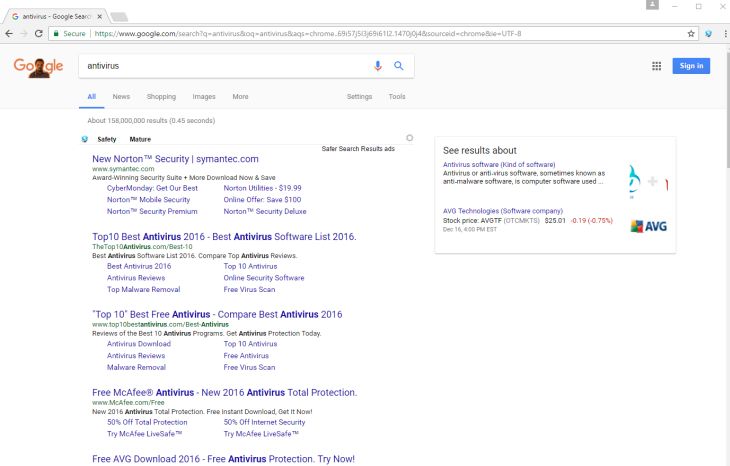Click the Chrome profile avatar icon

click(652, 5)
